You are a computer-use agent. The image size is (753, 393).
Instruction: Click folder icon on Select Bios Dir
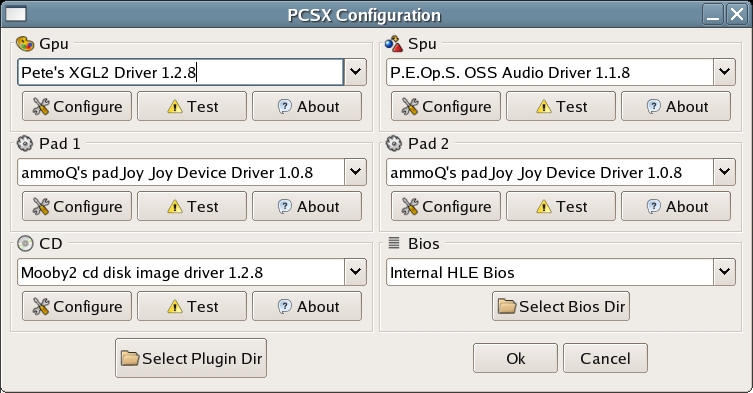pyautogui.click(x=507, y=306)
